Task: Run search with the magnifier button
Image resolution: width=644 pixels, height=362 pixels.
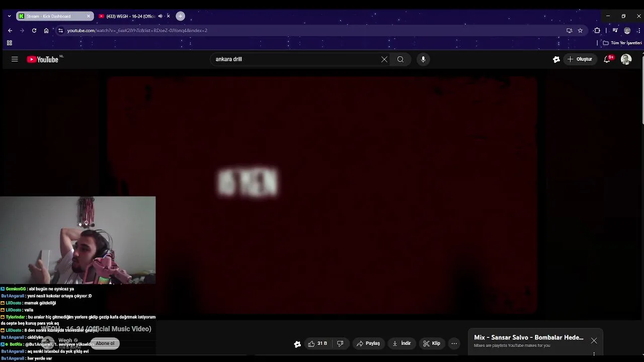Action: tap(400, 59)
